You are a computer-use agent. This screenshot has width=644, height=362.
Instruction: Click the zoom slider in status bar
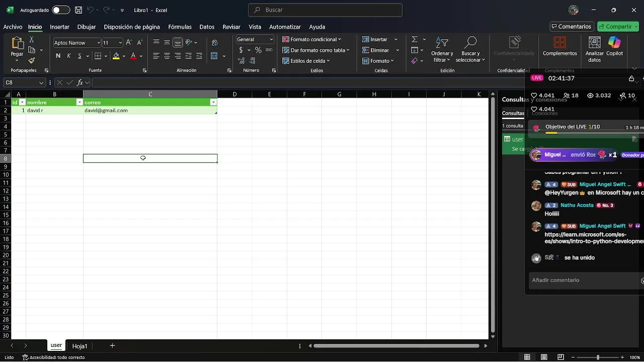(598, 357)
